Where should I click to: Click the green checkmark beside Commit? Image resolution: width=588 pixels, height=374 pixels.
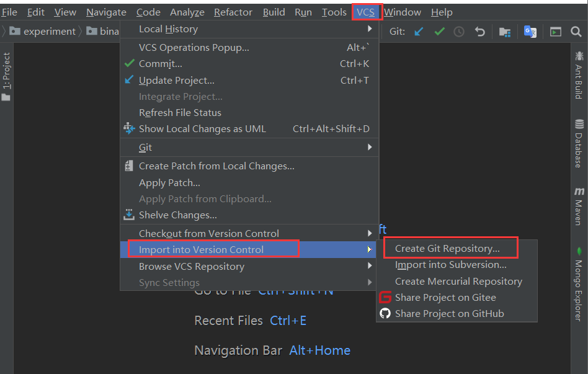(130, 63)
